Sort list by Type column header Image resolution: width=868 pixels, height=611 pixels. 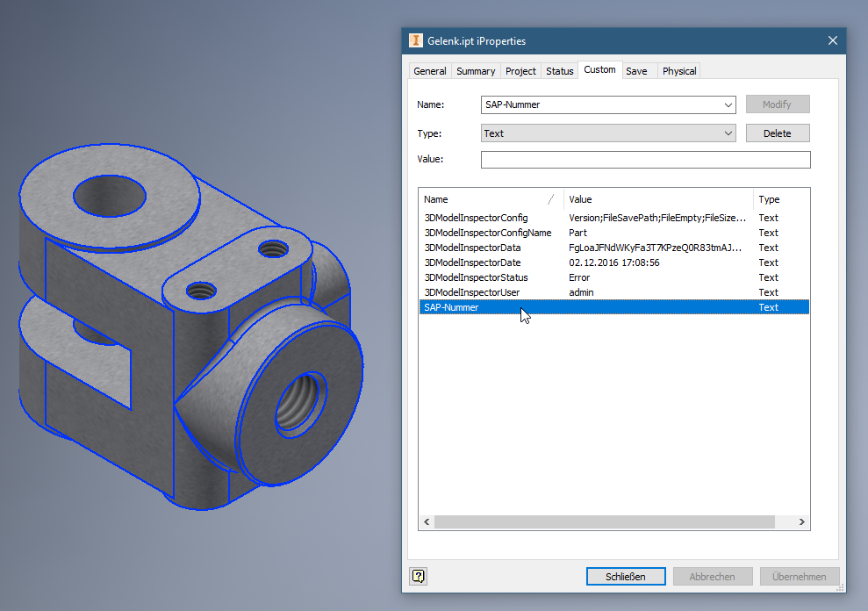tap(781, 199)
